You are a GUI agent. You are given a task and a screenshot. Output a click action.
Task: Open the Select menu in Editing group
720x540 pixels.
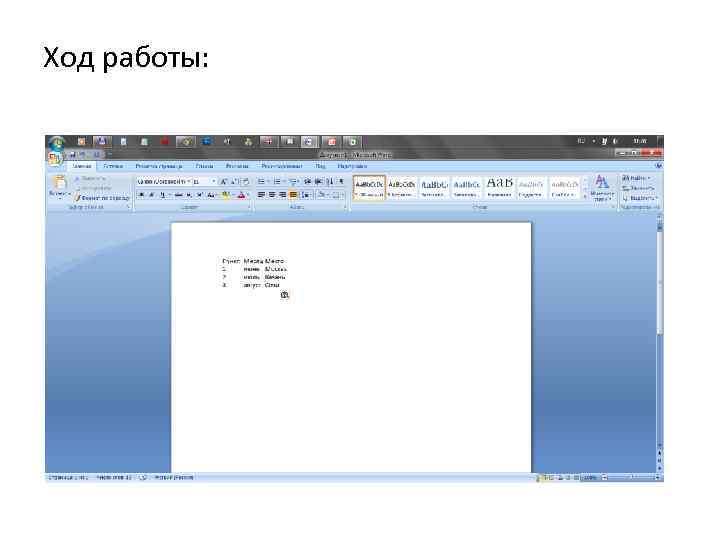pyautogui.click(x=640, y=198)
